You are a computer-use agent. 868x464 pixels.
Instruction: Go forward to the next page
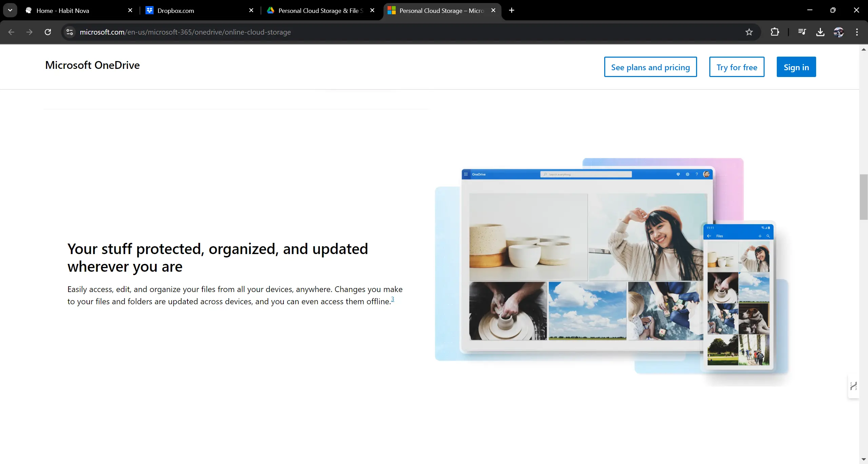[x=29, y=32]
